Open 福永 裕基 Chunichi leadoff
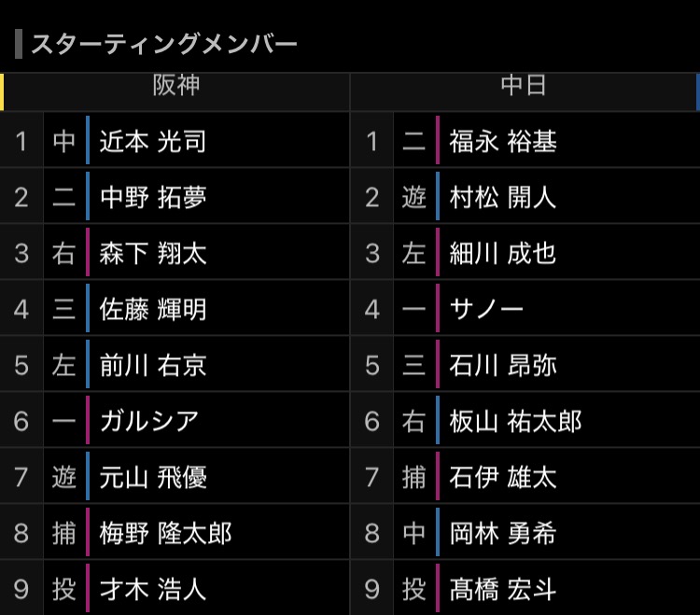This screenshot has height=615, width=700. coord(503,142)
